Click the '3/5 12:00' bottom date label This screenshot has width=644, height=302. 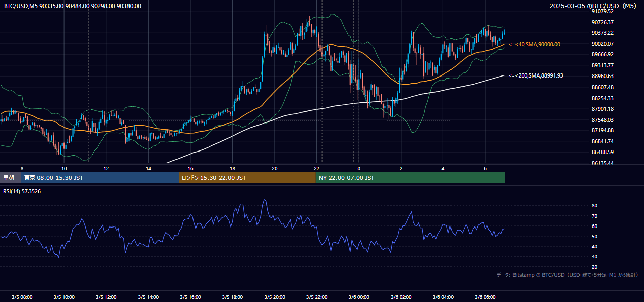(106, 297)
